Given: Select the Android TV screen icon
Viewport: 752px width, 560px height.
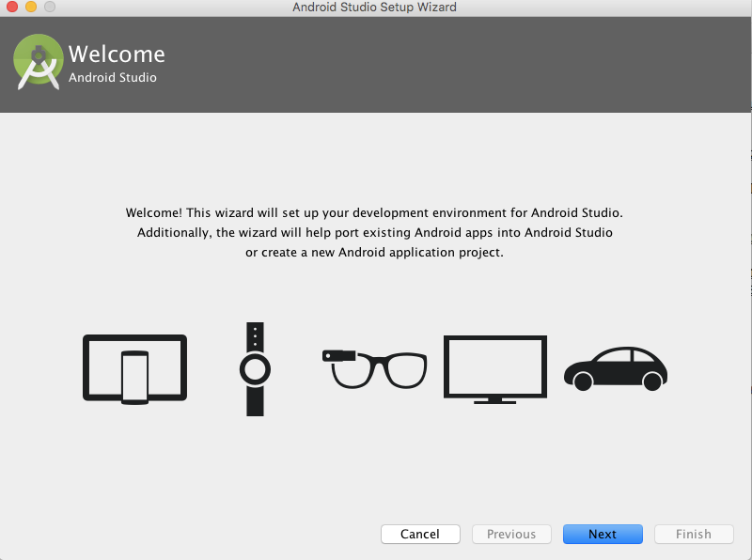Looking at the screenshot, I should 494,366.
